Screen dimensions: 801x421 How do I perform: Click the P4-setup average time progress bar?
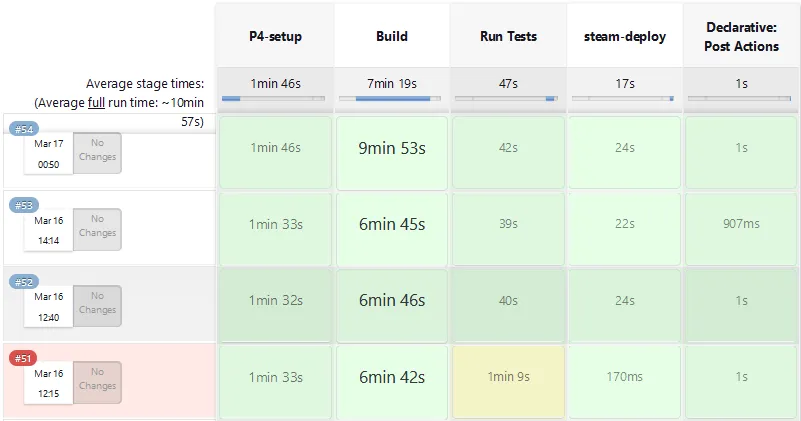pyautogui.click(x=275, y=99)
